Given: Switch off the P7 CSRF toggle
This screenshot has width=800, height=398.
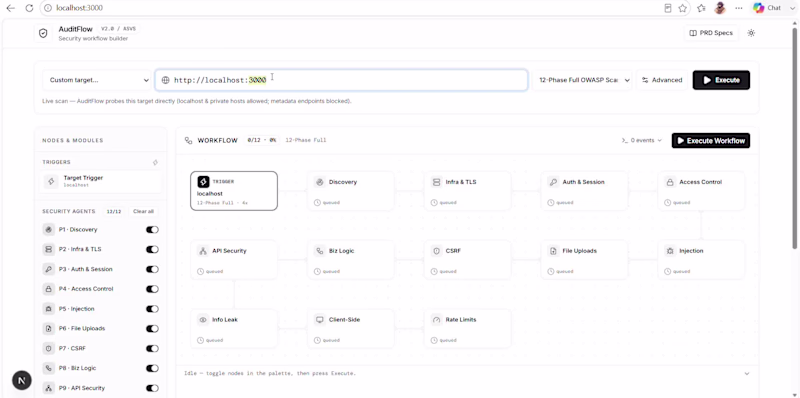Looking at the screenshot, I should tap(152, 349).
